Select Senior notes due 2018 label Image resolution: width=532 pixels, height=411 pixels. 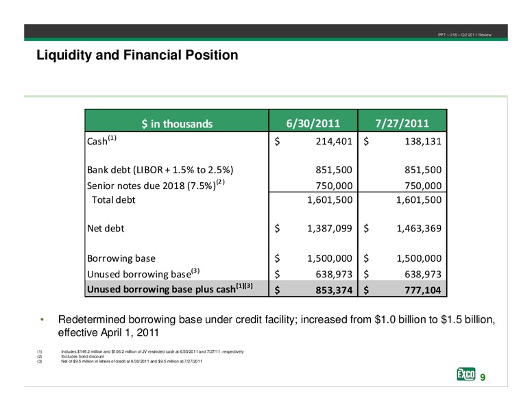pyautogui.click(x=156, y=185)
